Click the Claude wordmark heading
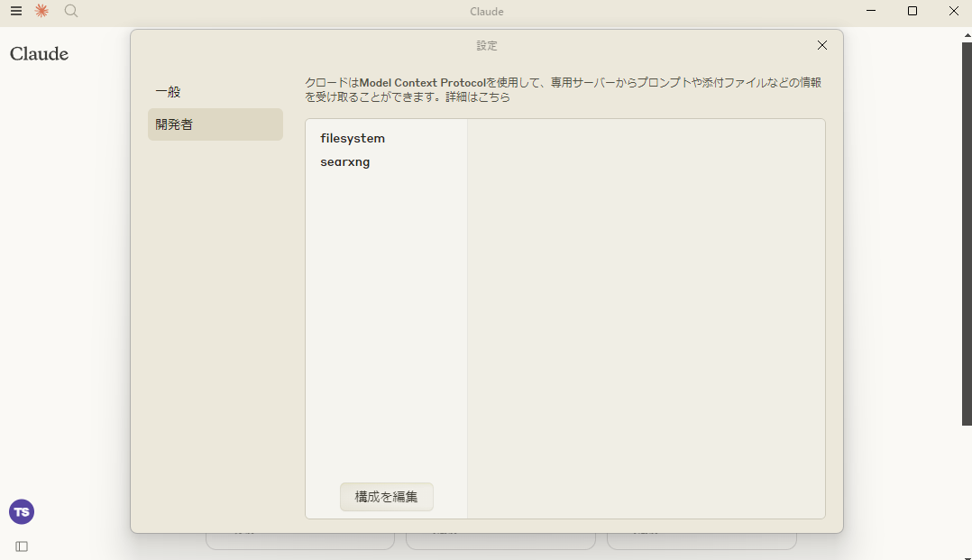Image resolution: width=972 pixels, height=560 pixels. click(x=39, y=54)
